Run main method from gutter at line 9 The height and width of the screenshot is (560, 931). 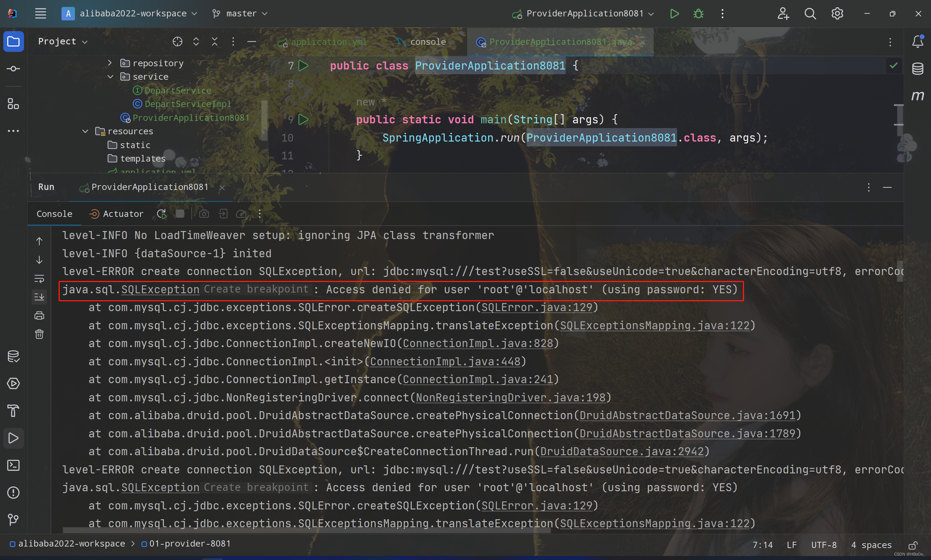click(303, 120)
